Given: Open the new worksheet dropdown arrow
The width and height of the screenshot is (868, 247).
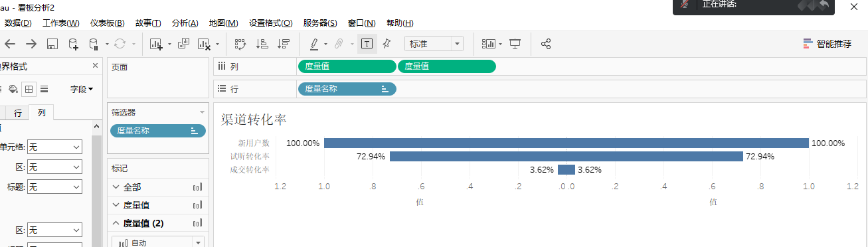Looking at the screenshot, I should (x=169, y=44).
